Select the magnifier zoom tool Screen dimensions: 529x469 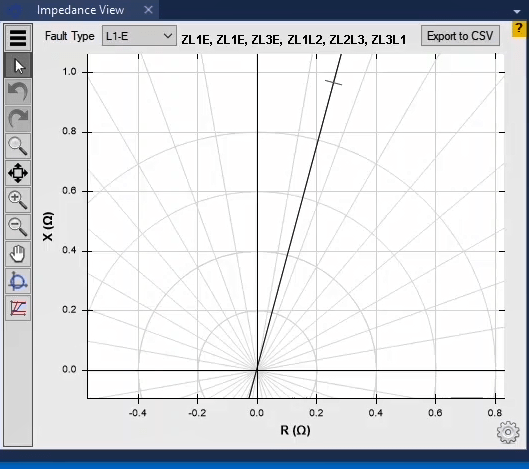(18, 146)
